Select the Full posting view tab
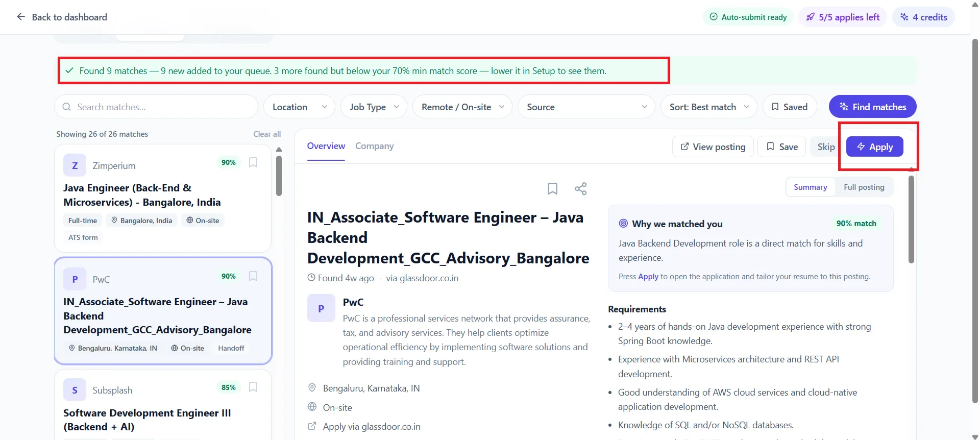The height and width of the screenshot is (440, 980). pyautogui.click(x=864, y=187)
